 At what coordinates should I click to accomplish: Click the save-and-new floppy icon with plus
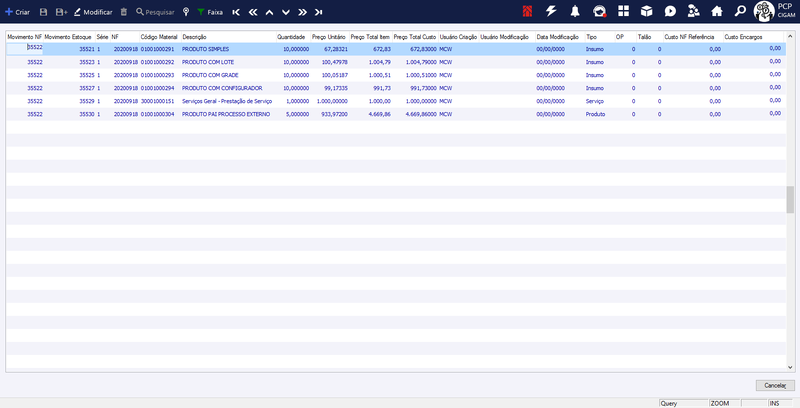pos(61,12)
